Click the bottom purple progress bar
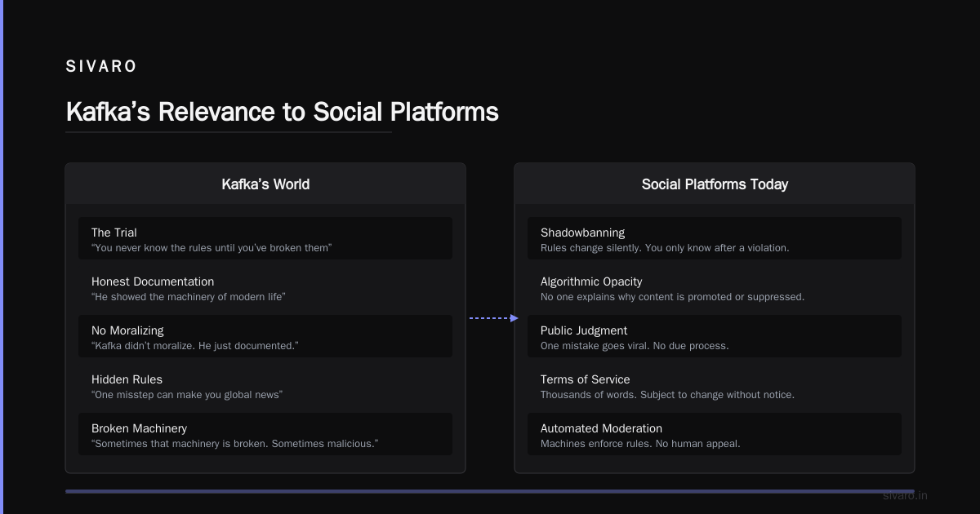Image resolution: width=980 pixels, height=514 pixels. coord(490,491)
